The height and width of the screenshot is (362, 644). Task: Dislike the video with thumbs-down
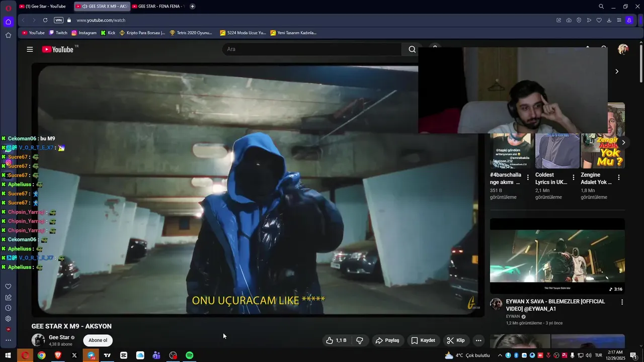point(360,340)
